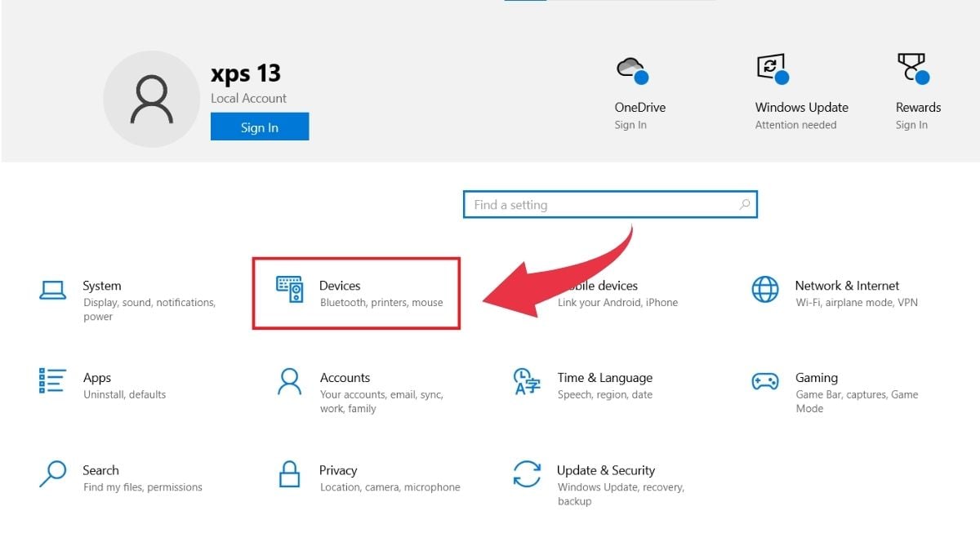
Task: Click 'Uninstall, defaults' description
Action: 124,395
